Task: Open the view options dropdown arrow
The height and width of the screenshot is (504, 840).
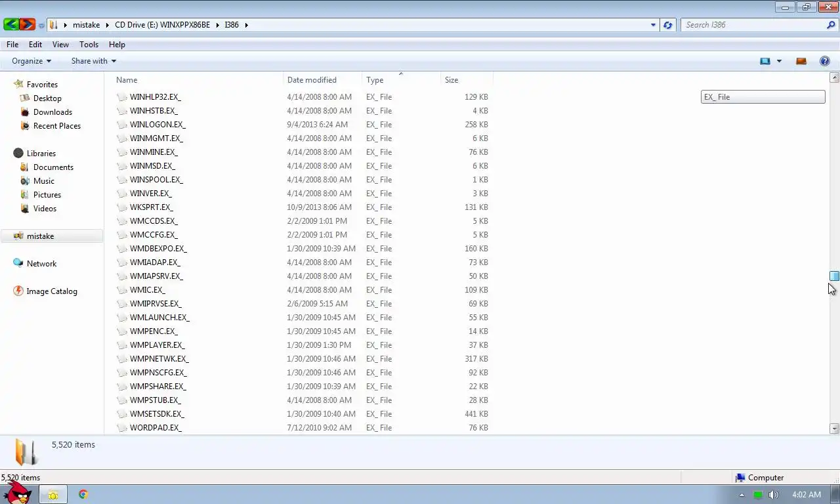Action: pyautogui.click(x=779, y=61)
